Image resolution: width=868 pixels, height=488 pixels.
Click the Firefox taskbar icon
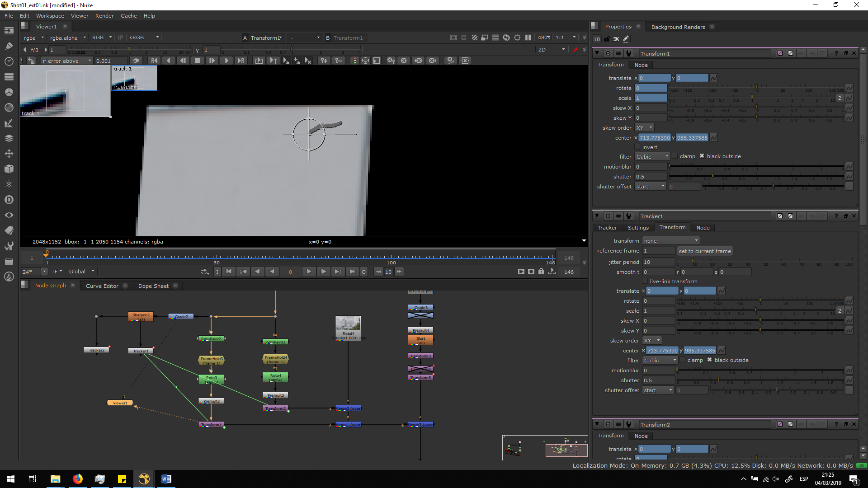click(78, 479)
